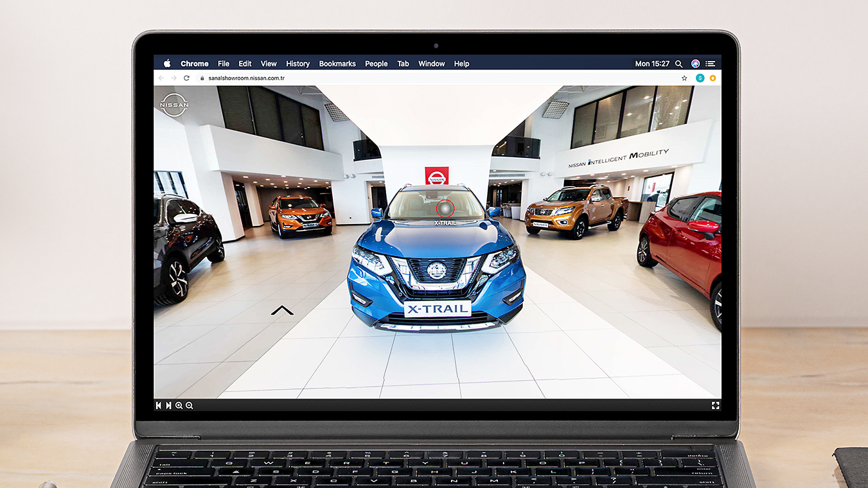
Task: Click the site lock icon
Action: tap(202, 78)
